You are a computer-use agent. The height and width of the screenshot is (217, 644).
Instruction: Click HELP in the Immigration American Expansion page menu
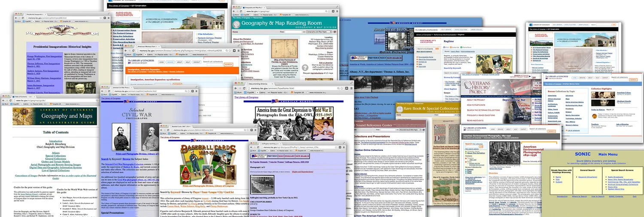(x=188, y=62)
